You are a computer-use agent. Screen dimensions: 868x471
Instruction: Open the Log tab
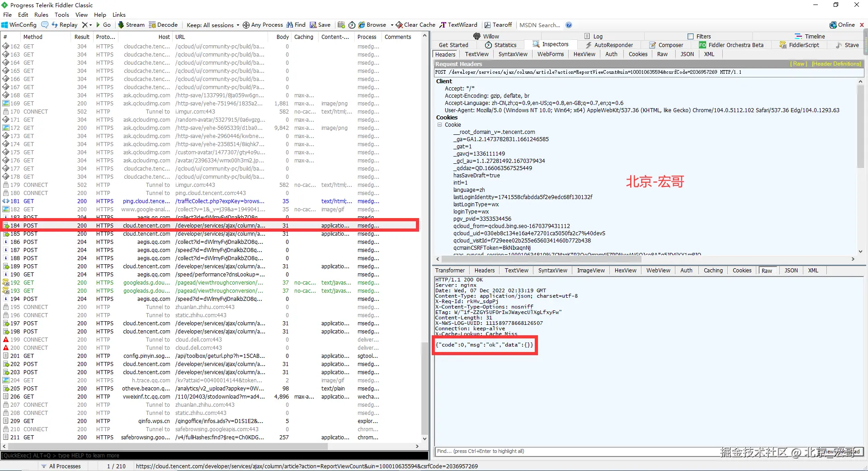point(594,36)
